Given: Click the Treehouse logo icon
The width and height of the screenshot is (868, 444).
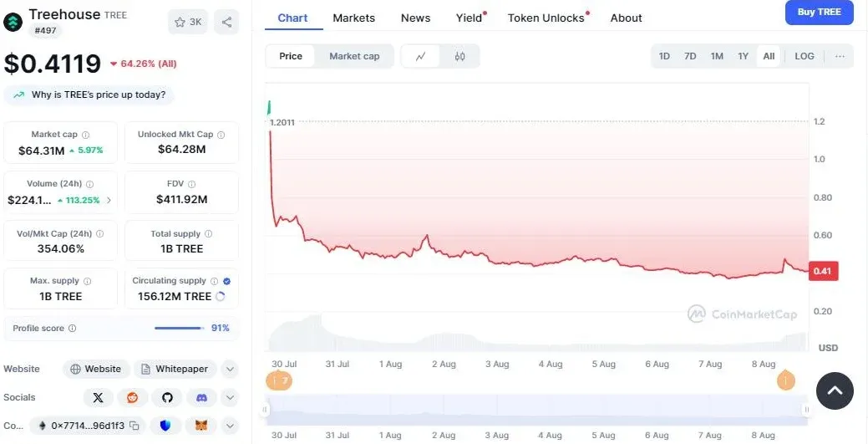Looking at the screenshot, I should tap(13, 22).
